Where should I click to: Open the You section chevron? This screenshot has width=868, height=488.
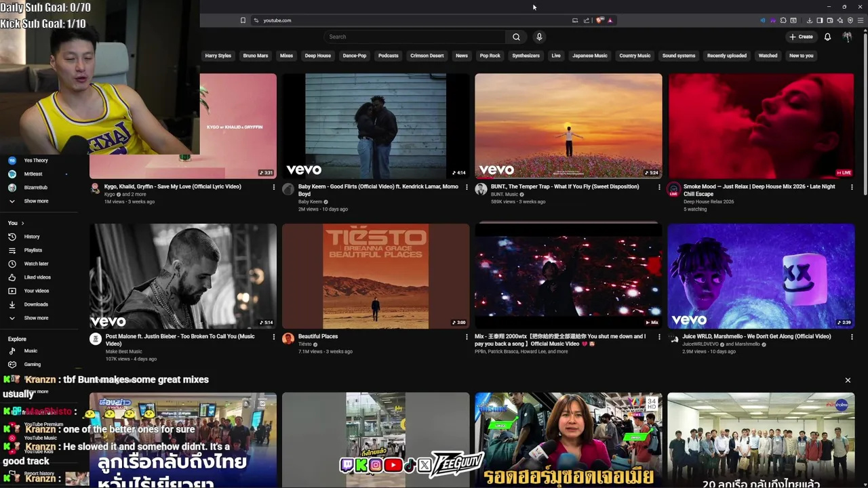tap(22, 223)
